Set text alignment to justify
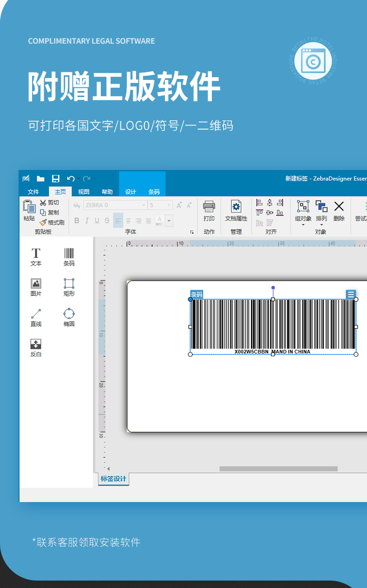The height and width of the screenshot is (588, 367). [x=149, y=221]
